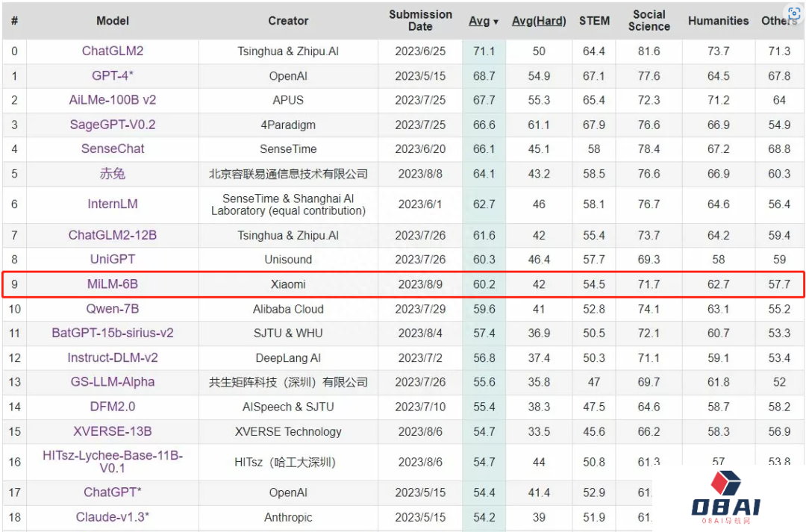Open the Claude-v1.3* model link
Viewport: 806px width, 532px height.
113,517
